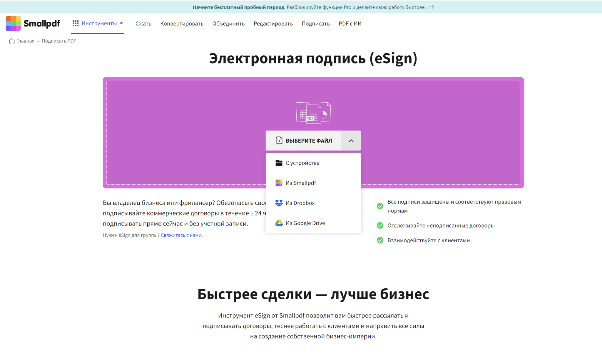The width and height of the screenshot is (602, 364).
Task: Click the Инструменты grid icon
Action: click(76, 23)
